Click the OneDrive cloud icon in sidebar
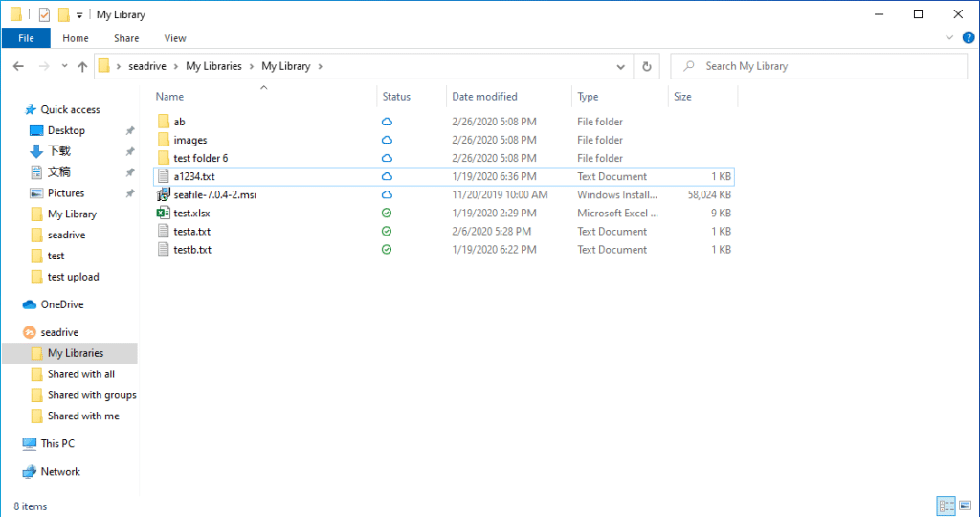 point(31,304)
